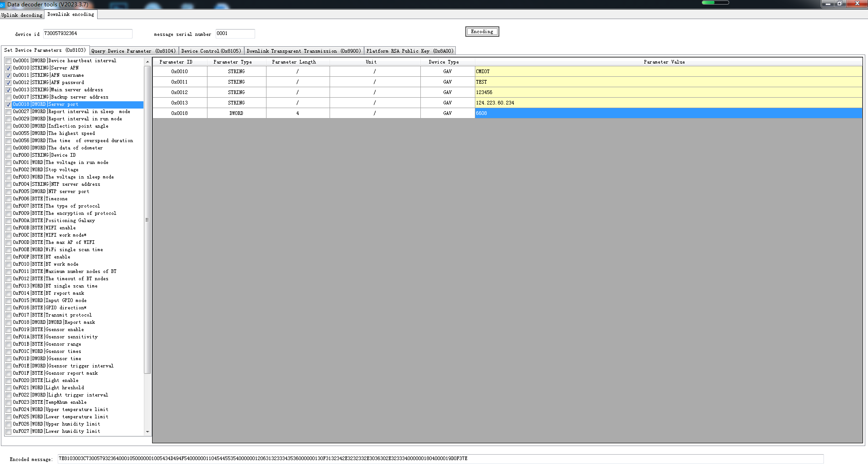The height and width of the screenshot is (471, 868).
Task: Click the device id input field
Action: (87, 34)
